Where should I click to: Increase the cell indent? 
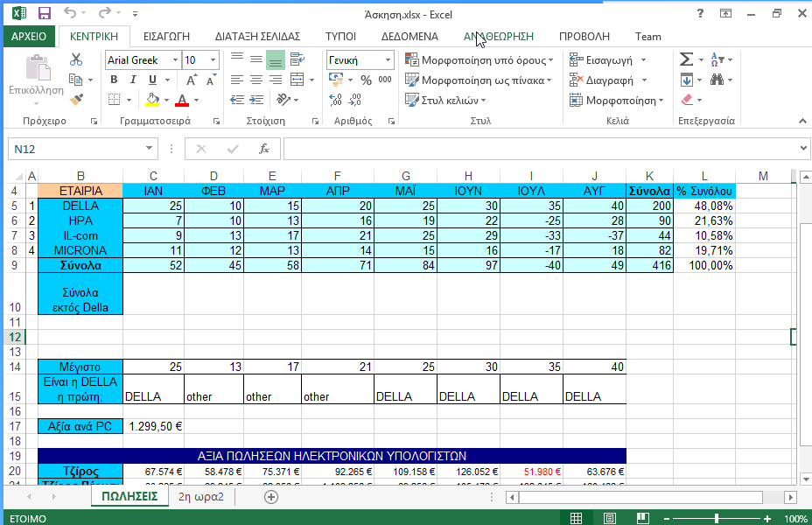[x=256, y=100]
